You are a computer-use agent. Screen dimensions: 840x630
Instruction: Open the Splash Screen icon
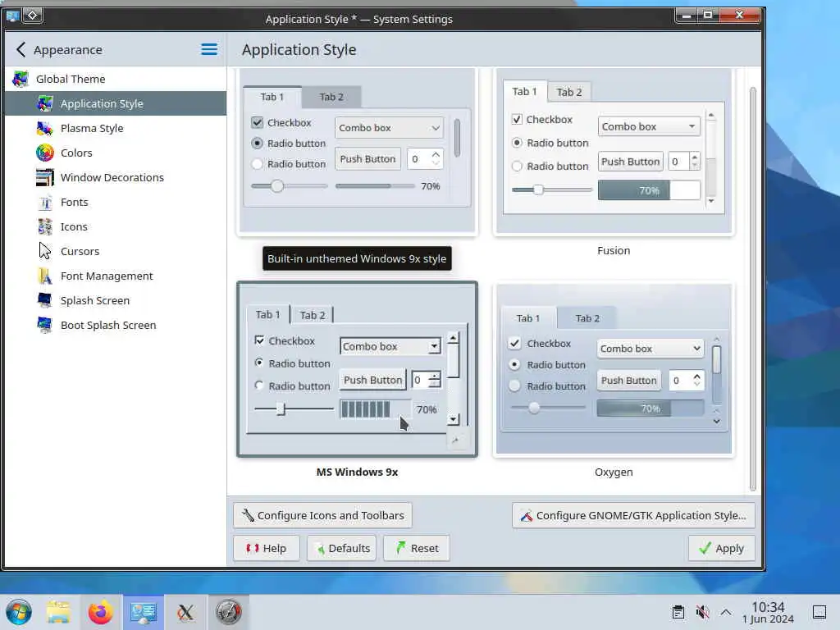point(45,300)
